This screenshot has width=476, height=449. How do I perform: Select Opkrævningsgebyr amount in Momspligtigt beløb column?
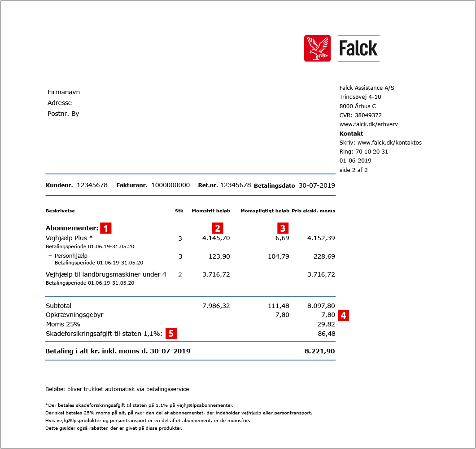282,315
